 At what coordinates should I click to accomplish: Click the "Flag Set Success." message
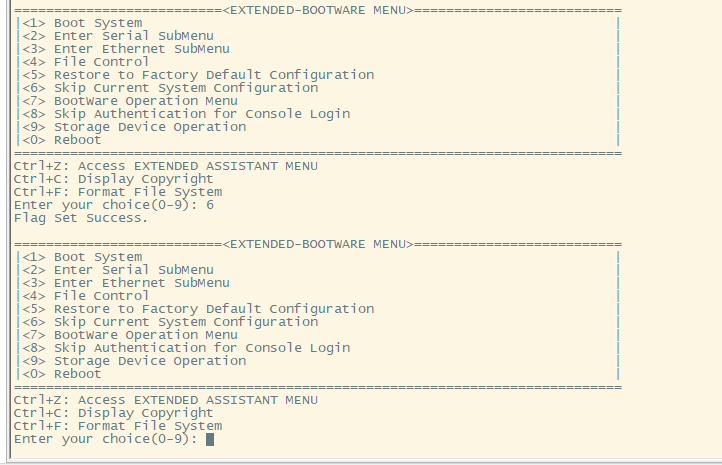[x=81, y=218]
